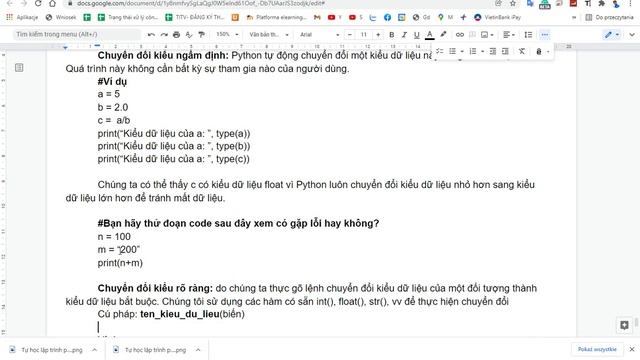
Task: Open the Do przeczytania reading list
Action: click(609, 17)
